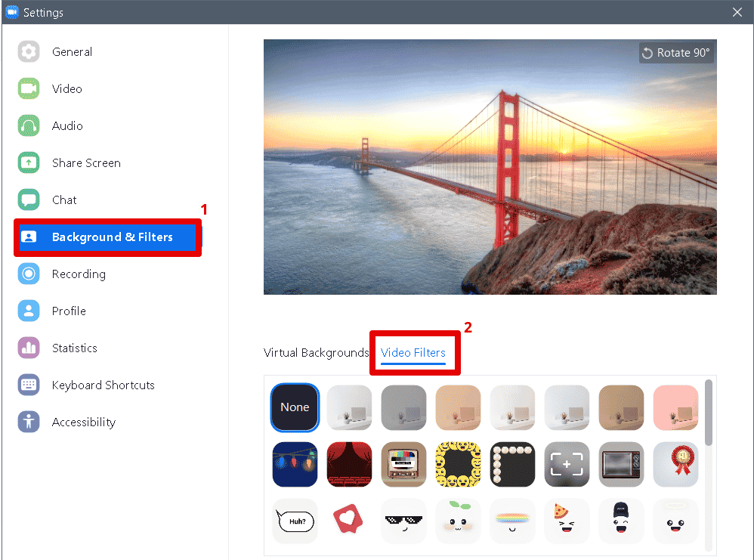The image size is (754, 560).
Task: Open Recording settings
Action: point(79,274)
